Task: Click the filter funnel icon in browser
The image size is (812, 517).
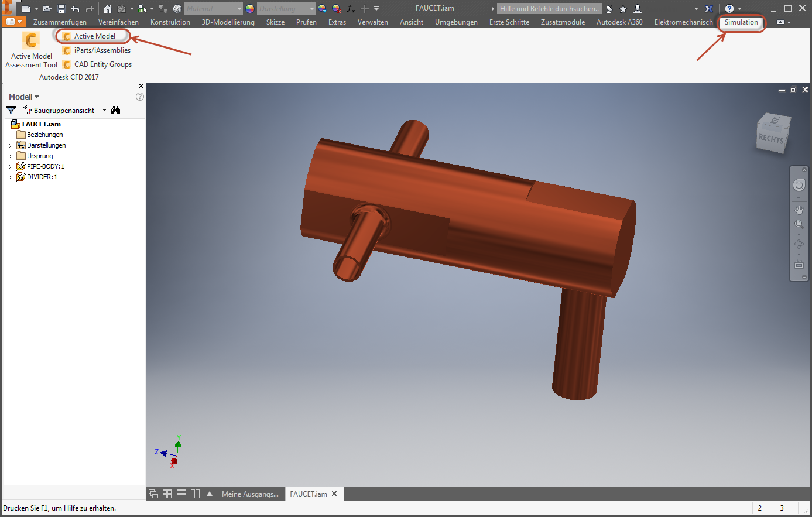Action: coord(11,110)
